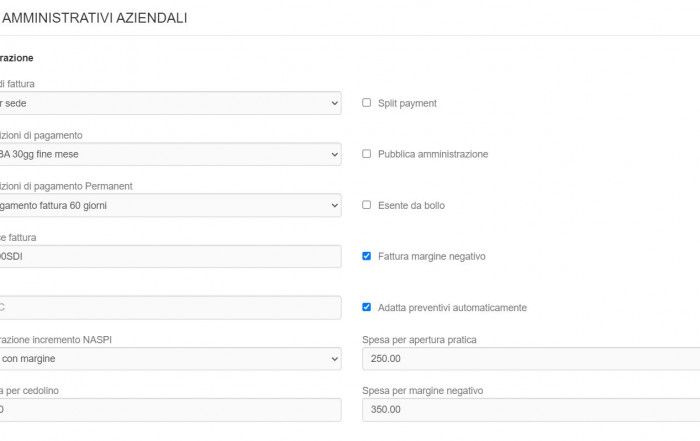Click the Split payment label text
Viewport: 700px width, 441px height.
coord(407,103)
